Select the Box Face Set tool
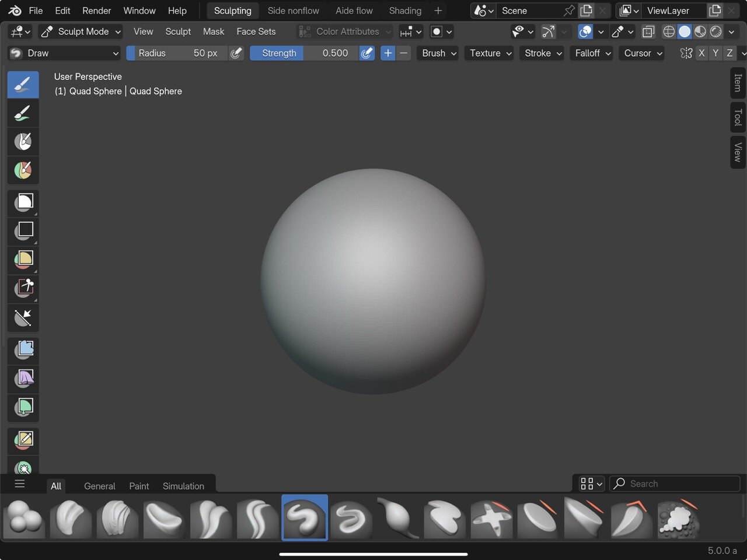The height and width of the screenshot is (560, 747). pyautogui.click(x=23, y=260)
